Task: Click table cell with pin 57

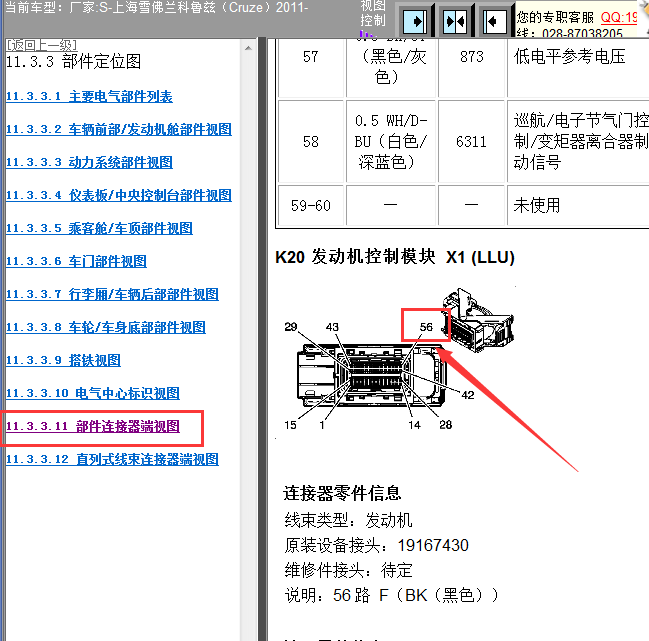Action: (311, 68)
